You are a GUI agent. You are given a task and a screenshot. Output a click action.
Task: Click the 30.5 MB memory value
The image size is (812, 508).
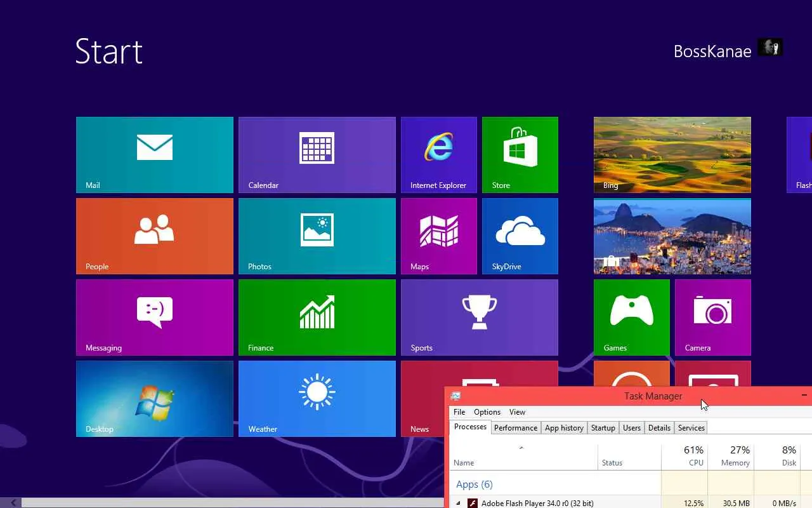click(736, 504)
